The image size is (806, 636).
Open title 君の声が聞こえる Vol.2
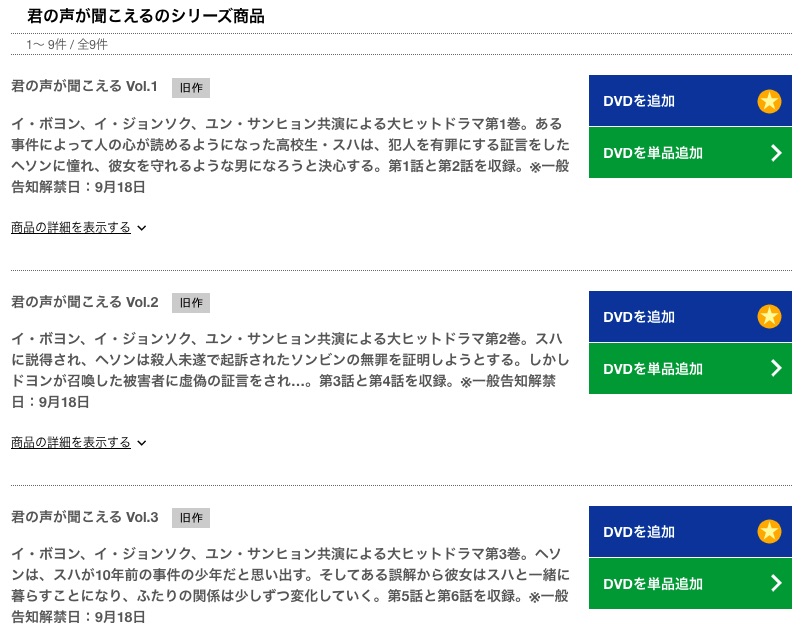(x=84, y=302)
